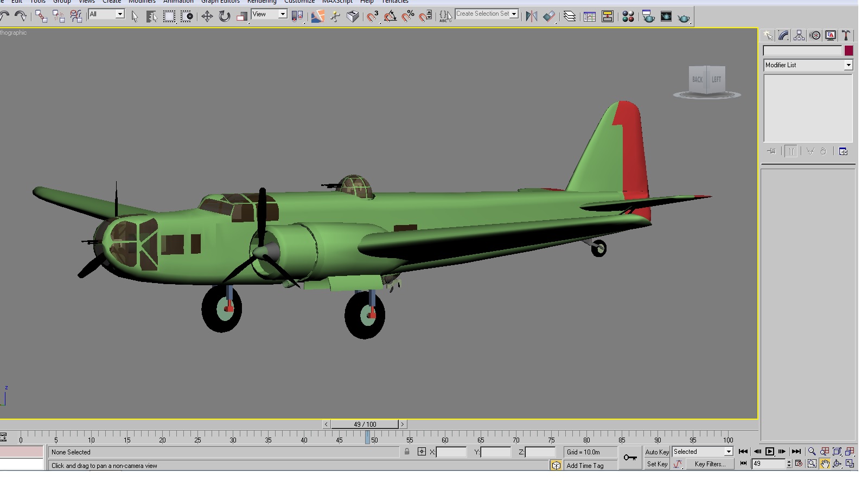
Task: Open the Mirror tool
Action: pyautogui.click(x=531, y=16)
